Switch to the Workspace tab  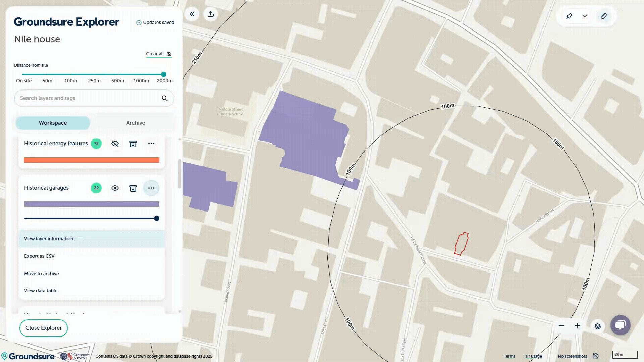pos(53,123)
